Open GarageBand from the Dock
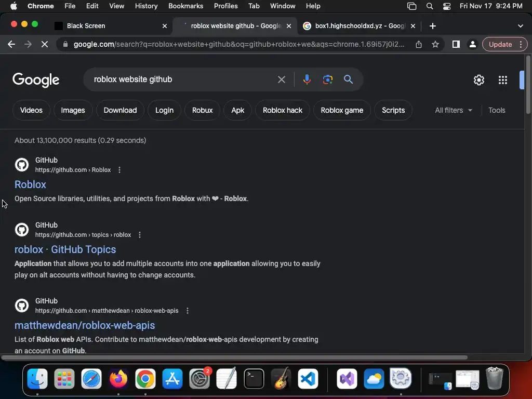532x399 pixels. click(x=281, y=379)
